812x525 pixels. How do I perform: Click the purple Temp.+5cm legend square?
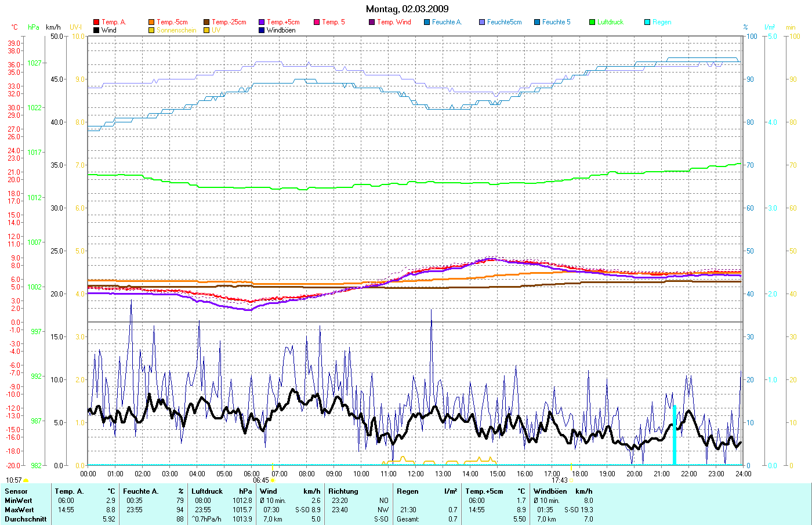[262, 22]
